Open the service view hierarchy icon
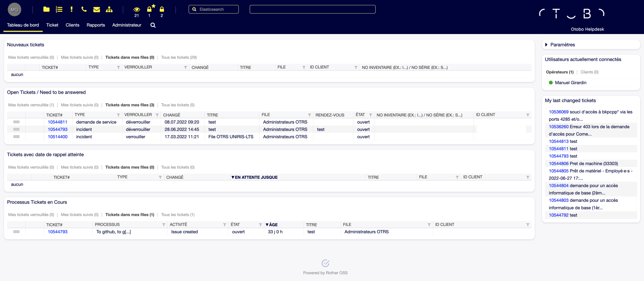644x281 pixels. click(109, 9)
